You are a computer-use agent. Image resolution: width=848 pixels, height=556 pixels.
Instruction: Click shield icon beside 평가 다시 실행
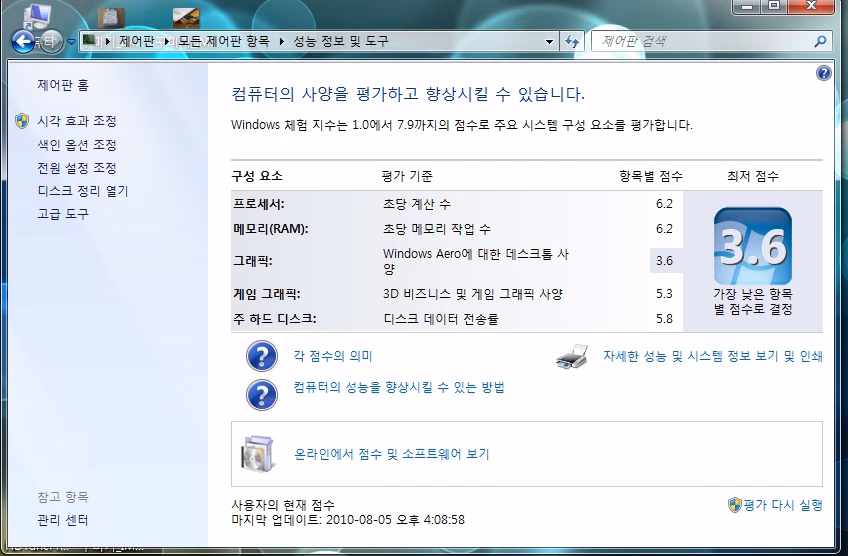coord(734,505)
